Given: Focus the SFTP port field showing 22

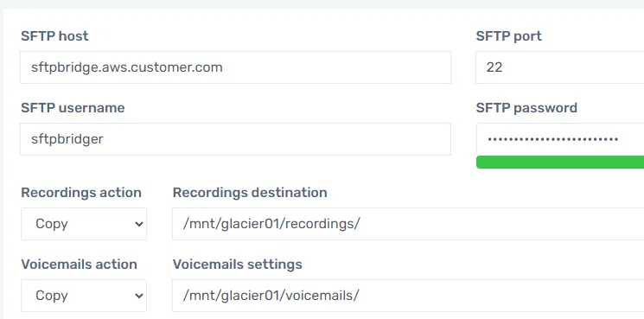Looking at the screenshot, I should click(x=560, y=67).
